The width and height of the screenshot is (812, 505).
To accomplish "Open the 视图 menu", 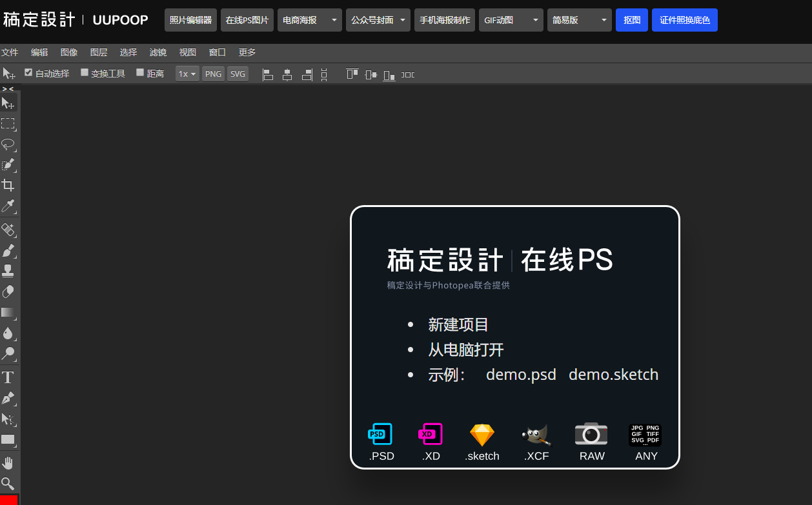I will coord(188,52).
